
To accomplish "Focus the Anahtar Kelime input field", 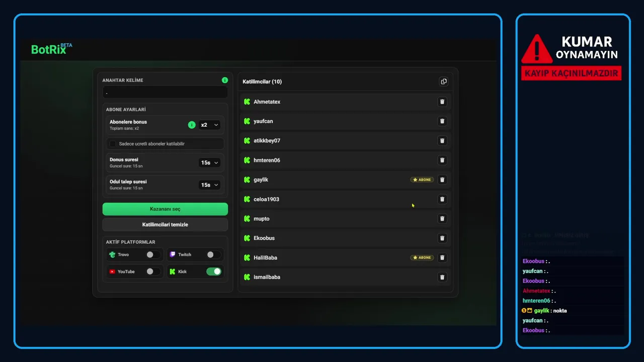I will click(x=165, y=93).
